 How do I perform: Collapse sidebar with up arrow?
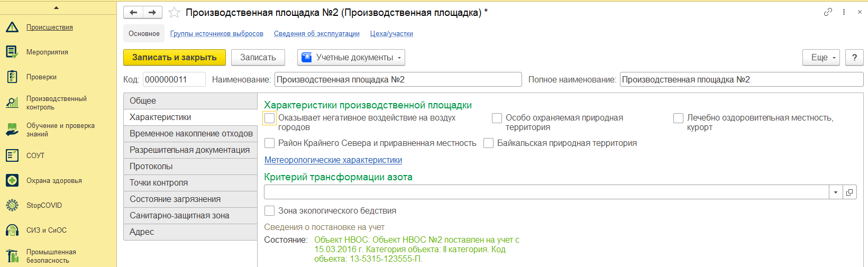[56, 7]
